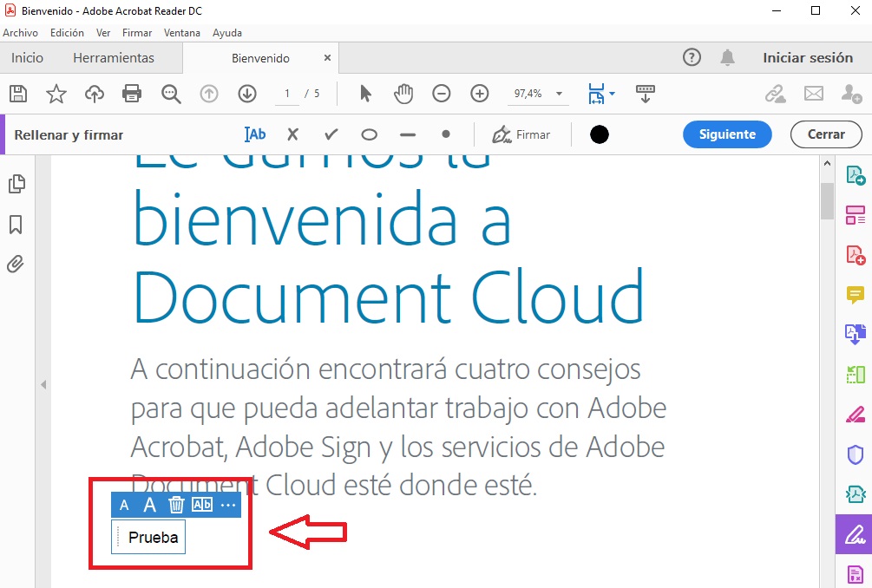The height and width of the screenshot is (588, 872).
Task: Select the dot annotation tool
Action: (445, 134)
